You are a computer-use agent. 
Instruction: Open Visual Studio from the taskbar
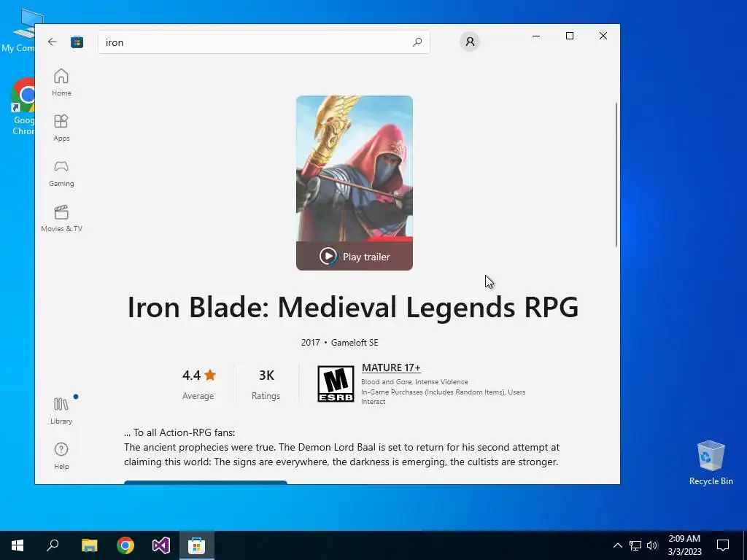coord(161,545)
